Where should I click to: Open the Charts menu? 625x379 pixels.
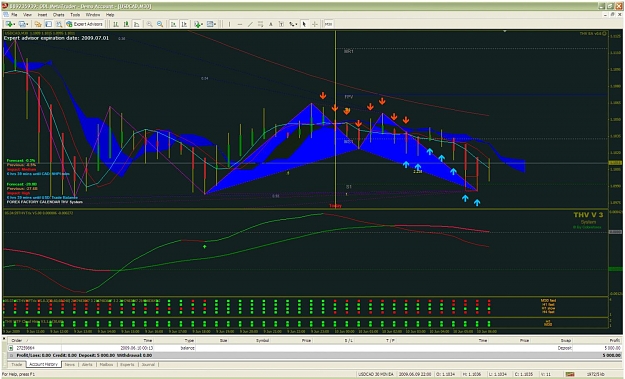(59, 15)
